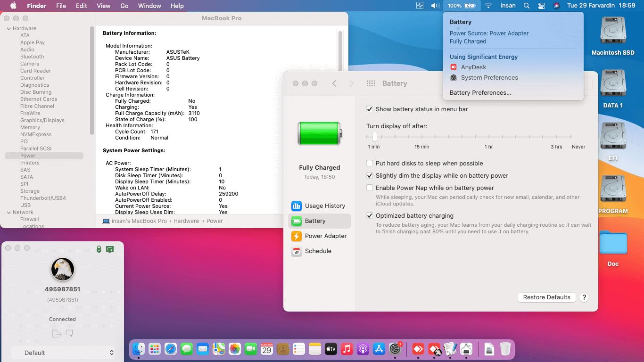Open the chat icon in the AnyDesk window
644x362 pixels.
point(70,333)
